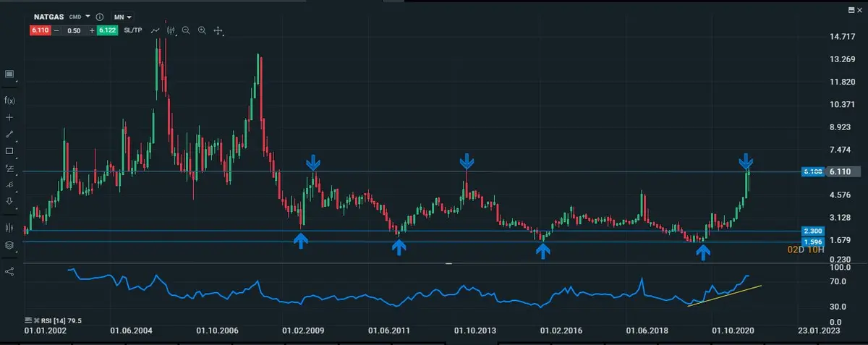
Task: Click the share chart icon
Action: [10, 271]
